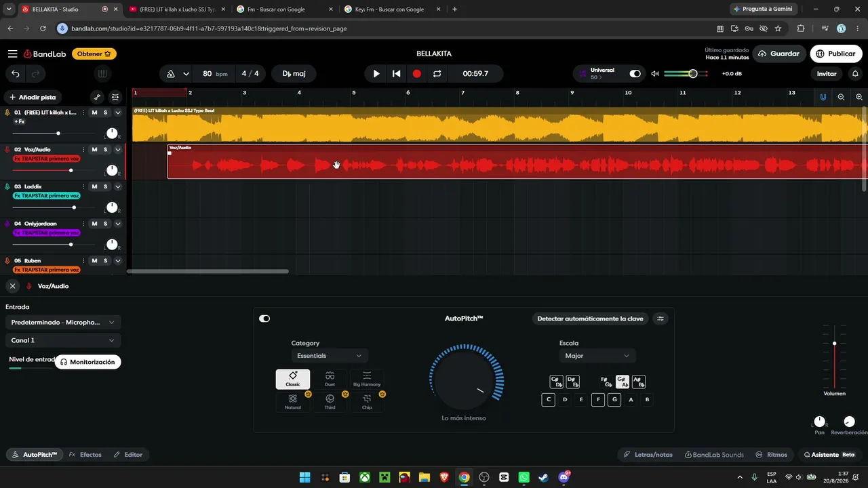Toggle note G# Ab in the scale
Screen dimensions: 868x488
pos(622,382)
